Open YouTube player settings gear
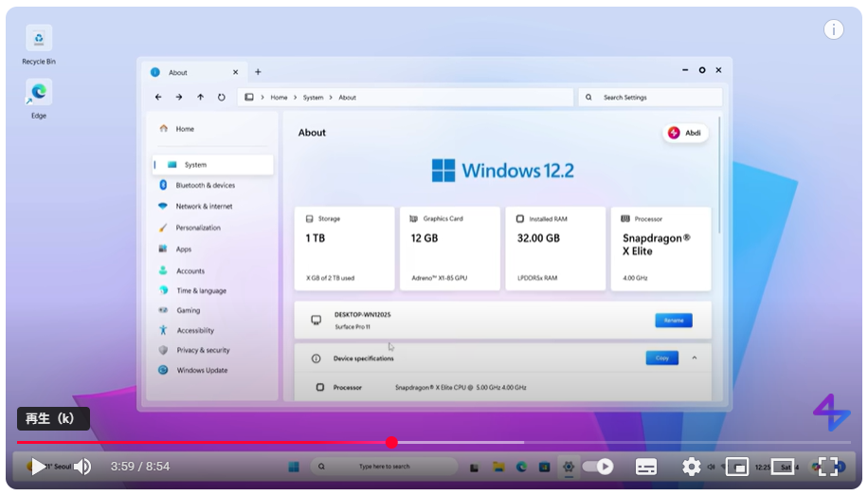 691,467
